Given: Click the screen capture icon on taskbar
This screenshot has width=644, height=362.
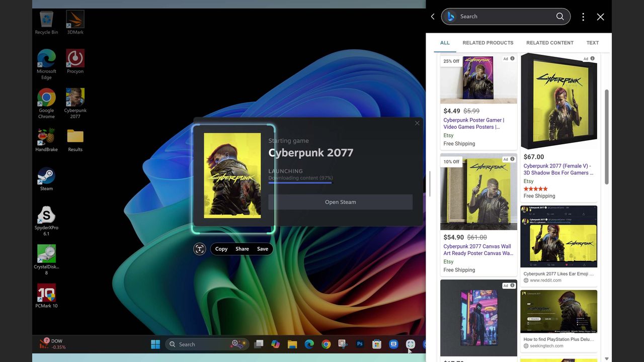Looking at the screenshot, I should coord(411,344).
